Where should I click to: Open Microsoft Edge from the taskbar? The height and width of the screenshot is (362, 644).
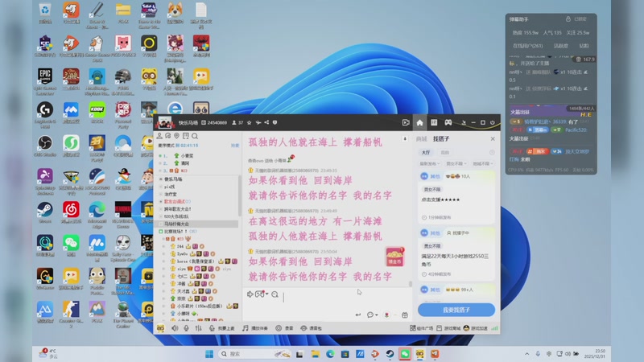tap(330, 353)
